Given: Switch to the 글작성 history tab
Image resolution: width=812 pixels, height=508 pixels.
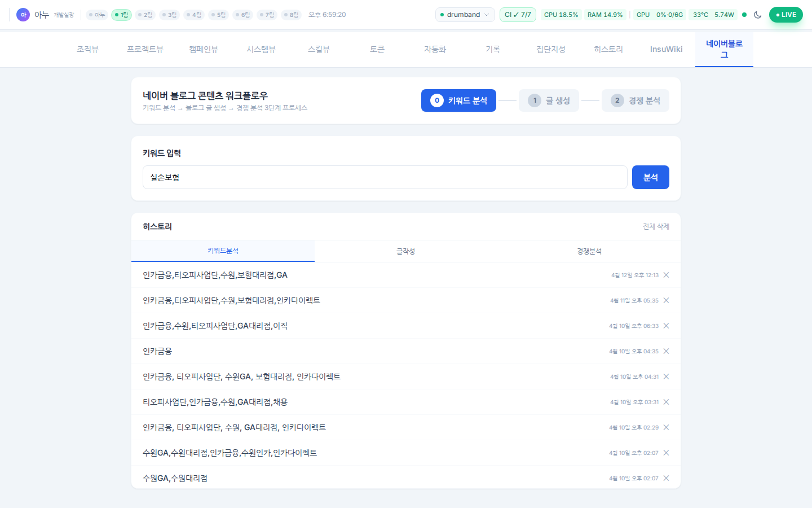Looking at the screenshot, I should [405, 251].
